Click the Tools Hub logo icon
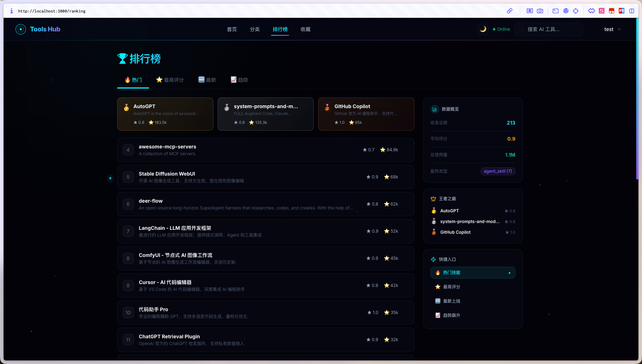 pyautogui.click(x=21, y=29)
